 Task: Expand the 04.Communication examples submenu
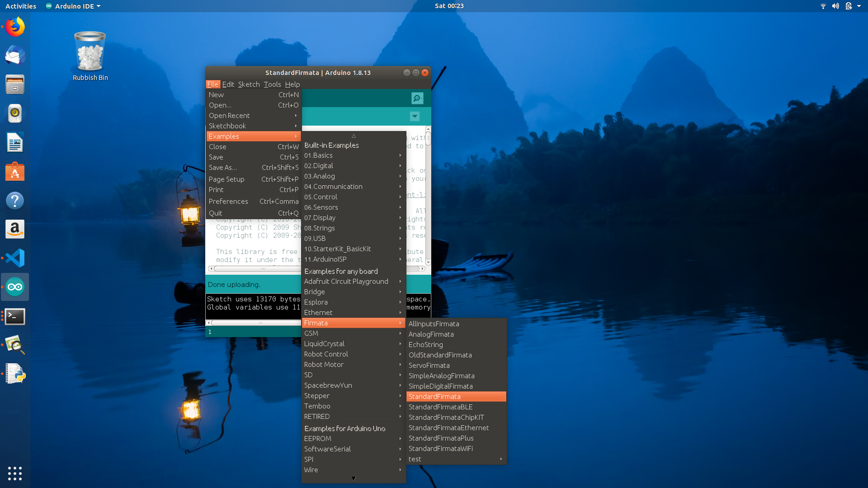click(x=354, y=186)
